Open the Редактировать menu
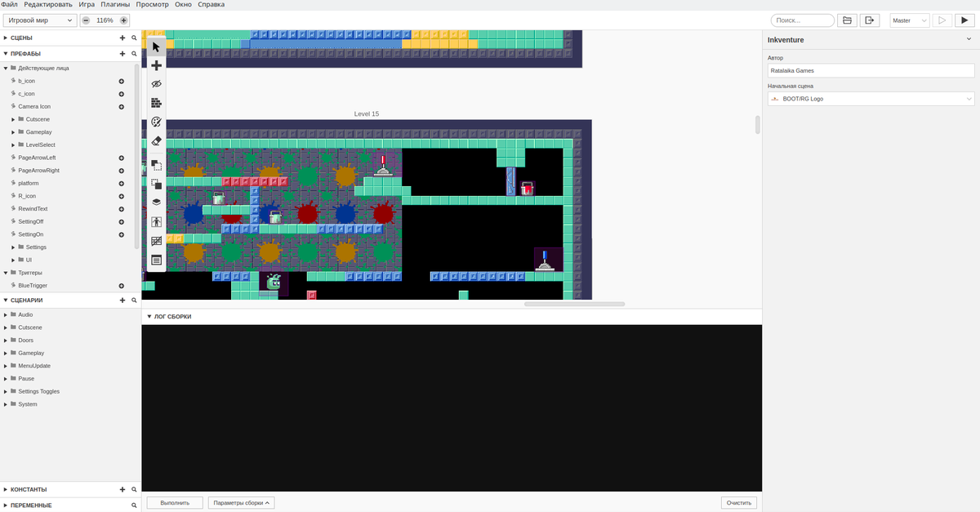Viewport: 980px width, 512px height. 48,4
